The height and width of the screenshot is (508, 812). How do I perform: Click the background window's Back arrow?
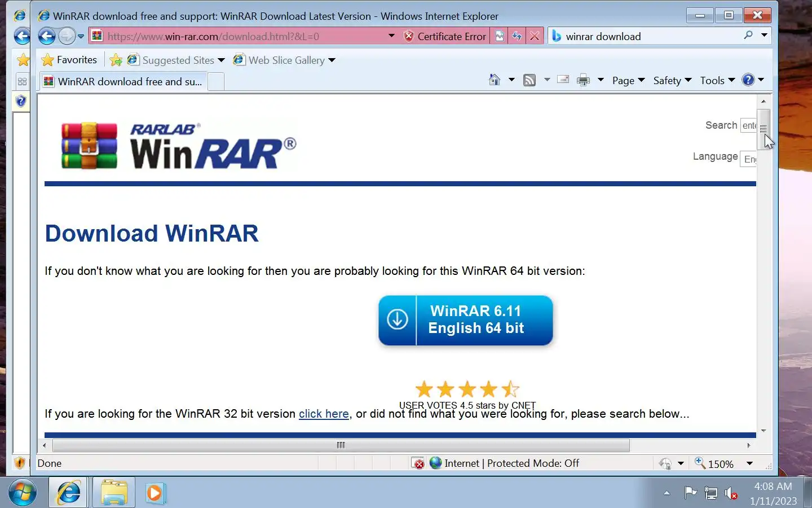pos(22,36)
